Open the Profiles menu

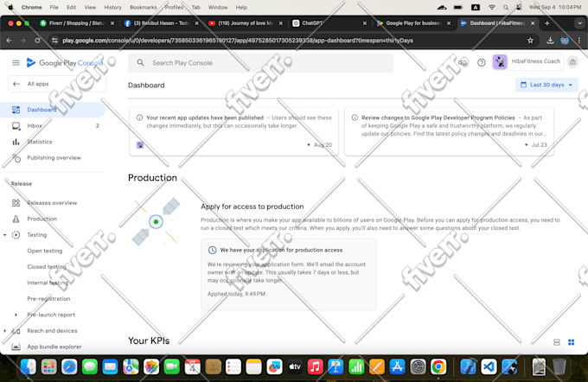[174, 7]
